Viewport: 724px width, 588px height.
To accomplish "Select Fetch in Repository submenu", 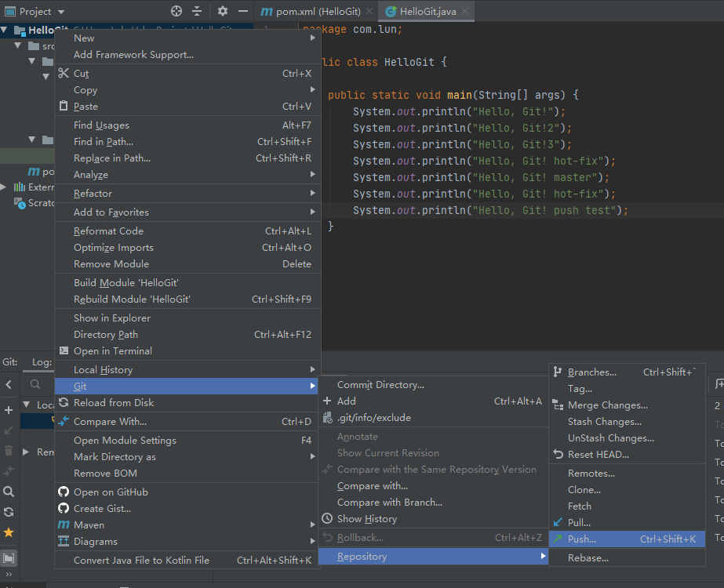I will pos(627,506).
